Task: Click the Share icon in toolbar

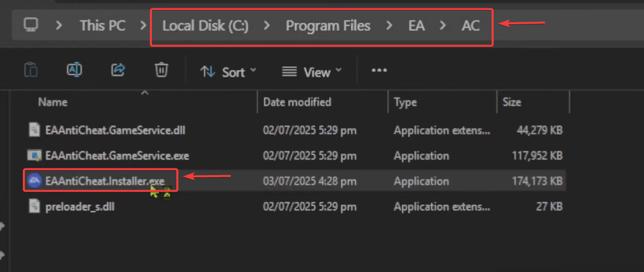Action: [119, 70]
